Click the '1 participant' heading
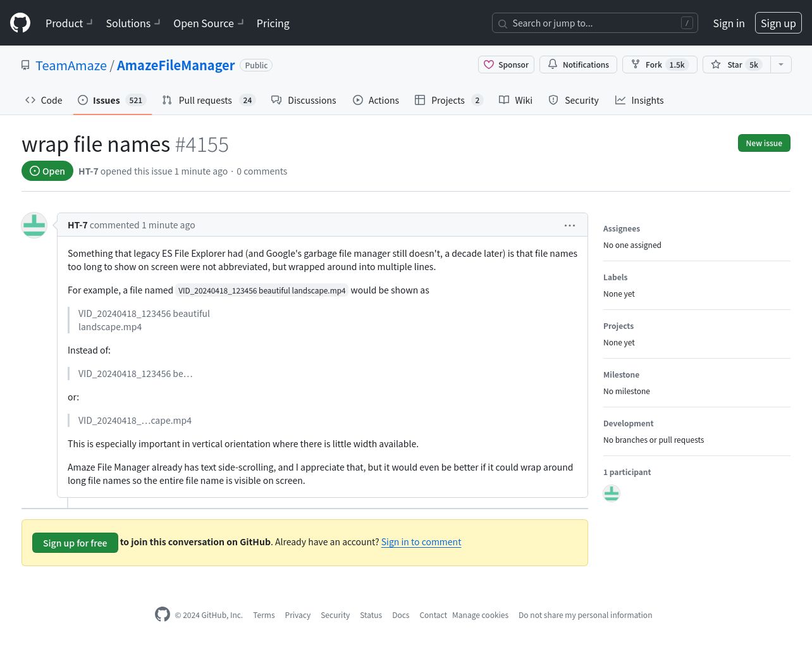The image size is (812, 649). point(627,473)
